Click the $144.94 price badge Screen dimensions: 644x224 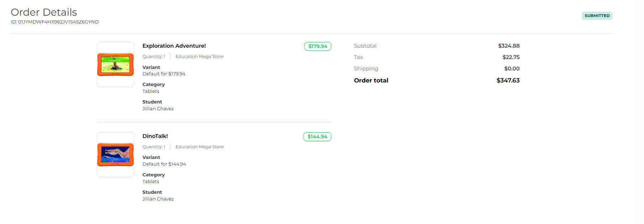tap(317, 137)
